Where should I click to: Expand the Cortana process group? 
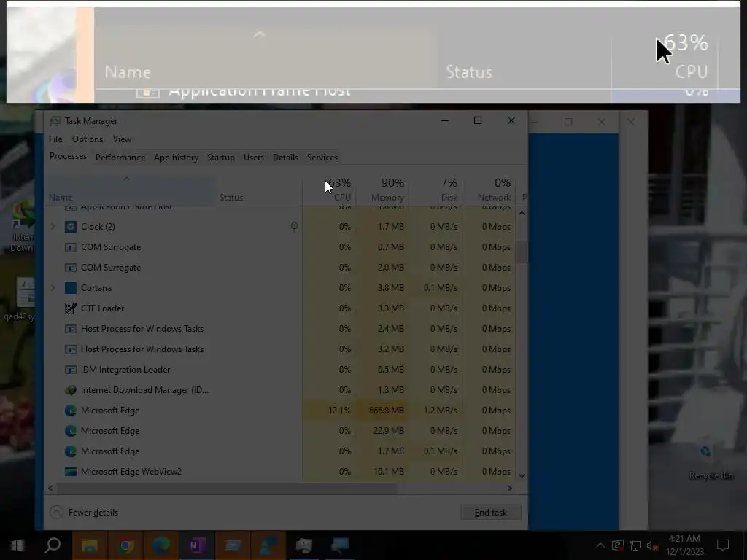point(53,287)
